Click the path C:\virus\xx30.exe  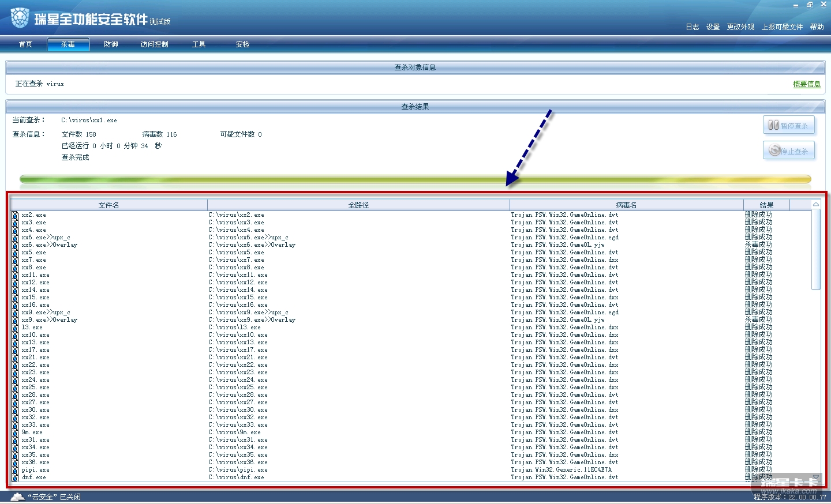(x=238, y=410)
